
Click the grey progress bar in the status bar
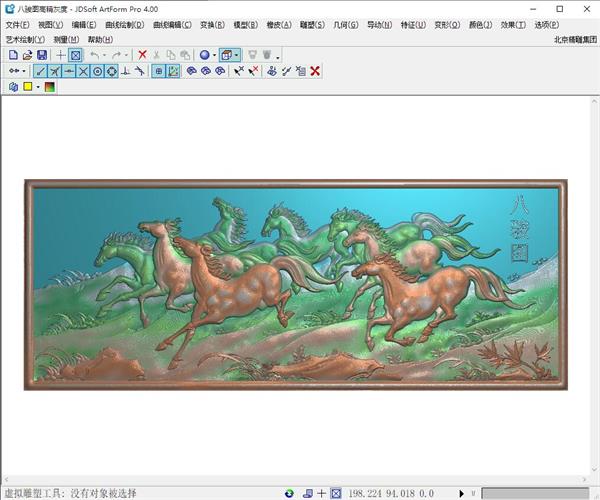[535, 493]
